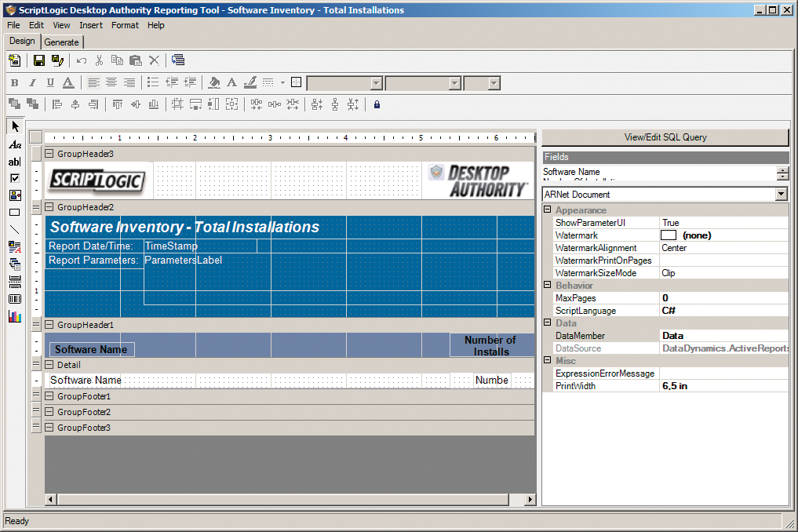Screen dimensions: 798x532
Task: Collapse the Detail section
Action: click(x=49, y=365)
